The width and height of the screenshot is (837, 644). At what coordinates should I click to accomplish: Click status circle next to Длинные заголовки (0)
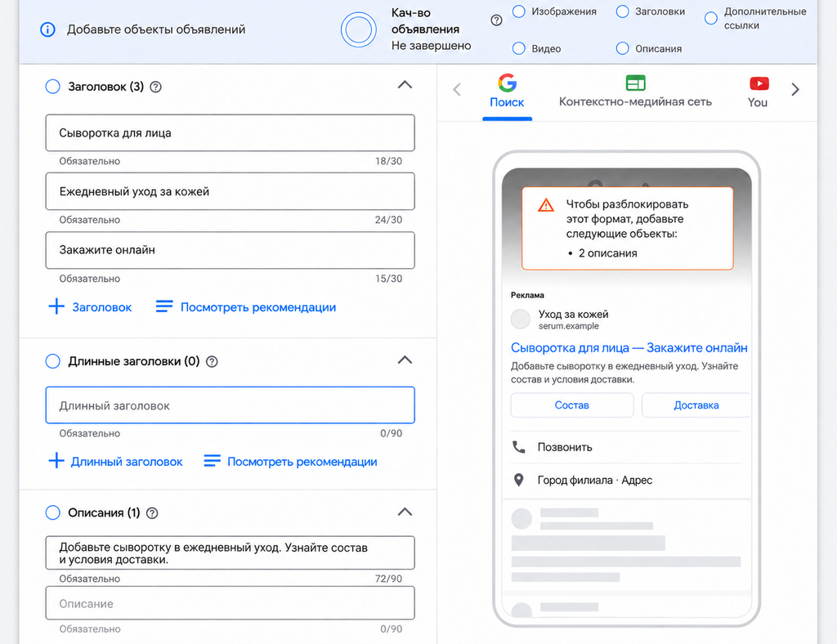click(53, 361)
